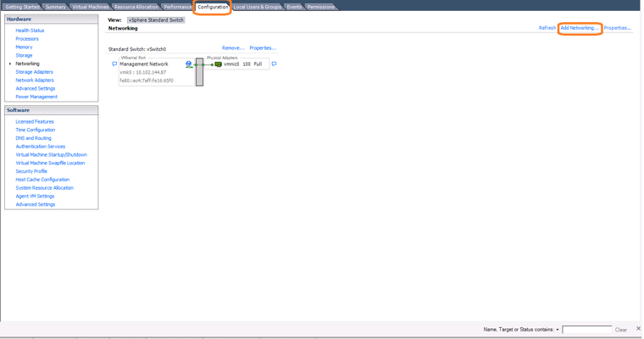Open the Performance tab
The width and height of the screenshot is (644, 339).
(x=177, y=7)
